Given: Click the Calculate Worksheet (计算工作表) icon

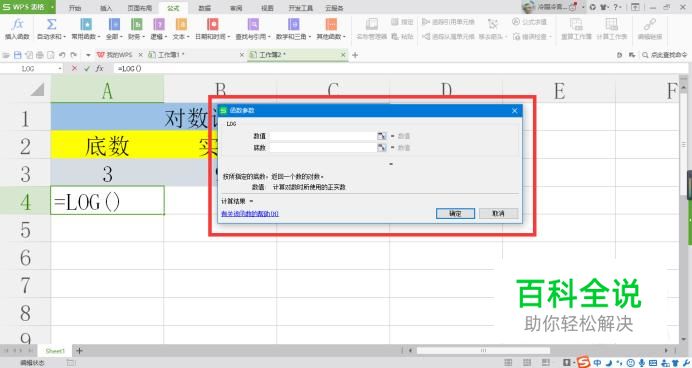Looking at the screenshot, I should pos(611,24).
